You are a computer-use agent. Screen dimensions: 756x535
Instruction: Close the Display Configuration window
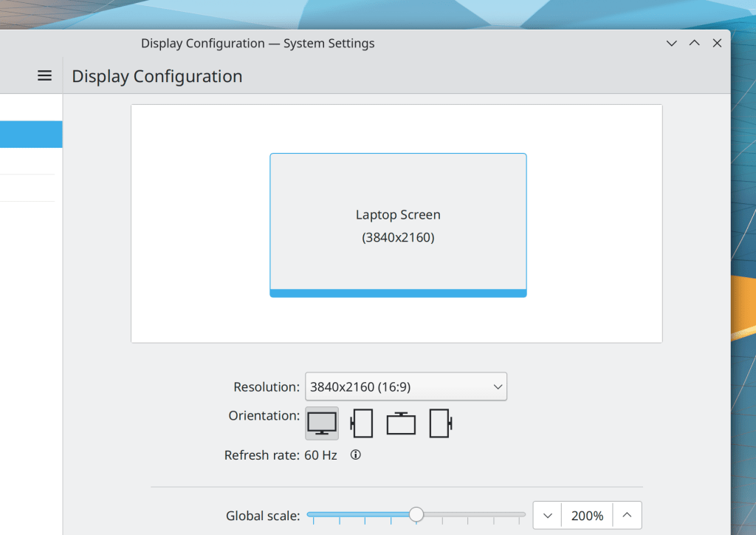(x=717, y=44)
